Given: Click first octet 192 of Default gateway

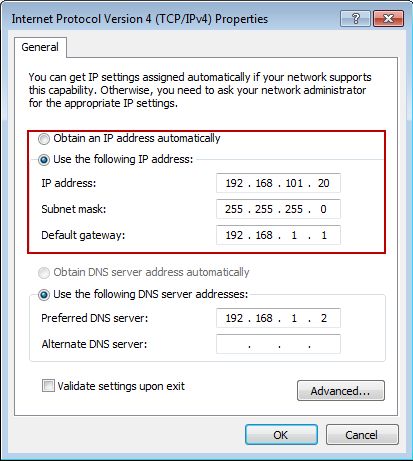Looking at the screenshot, I should [x=234, y=235].
